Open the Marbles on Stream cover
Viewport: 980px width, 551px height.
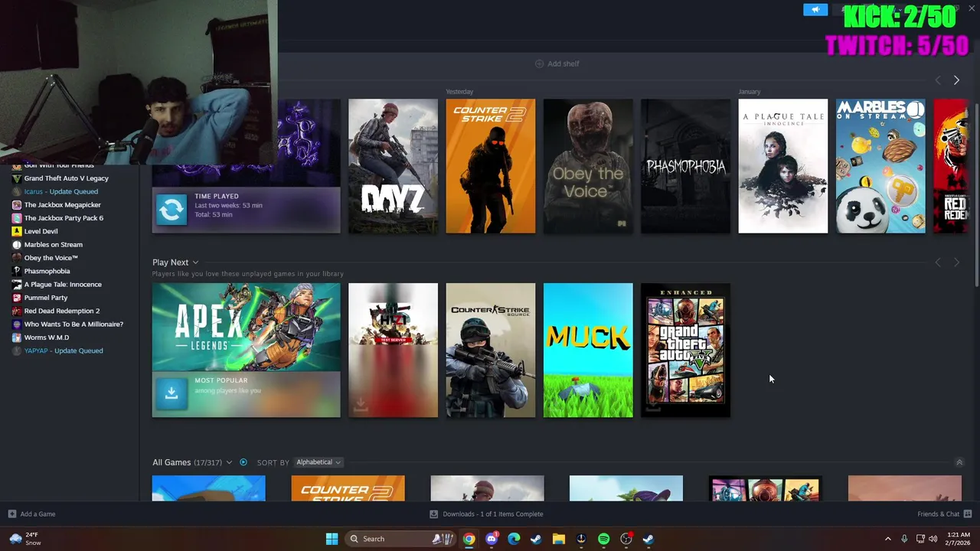(x=880, y=166)
